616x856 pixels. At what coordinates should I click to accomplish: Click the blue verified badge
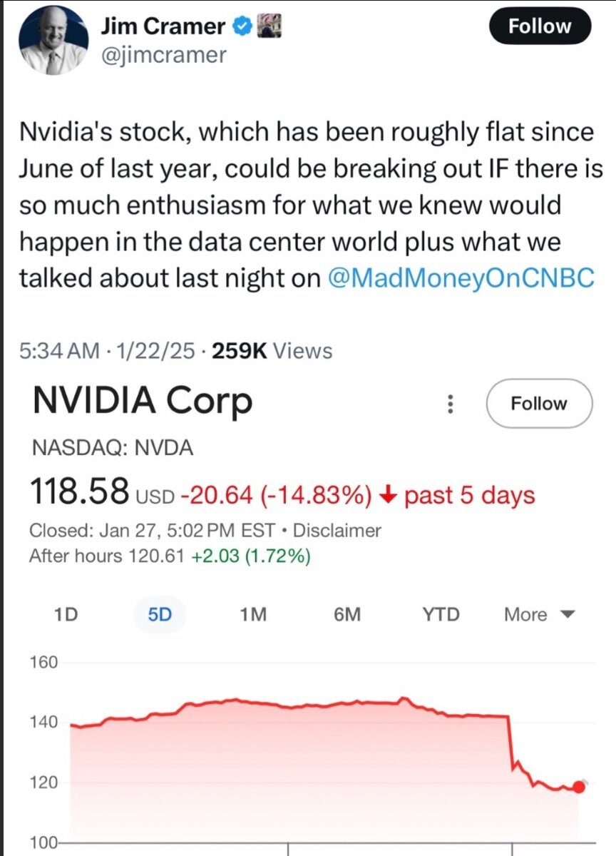pos(243,27)
